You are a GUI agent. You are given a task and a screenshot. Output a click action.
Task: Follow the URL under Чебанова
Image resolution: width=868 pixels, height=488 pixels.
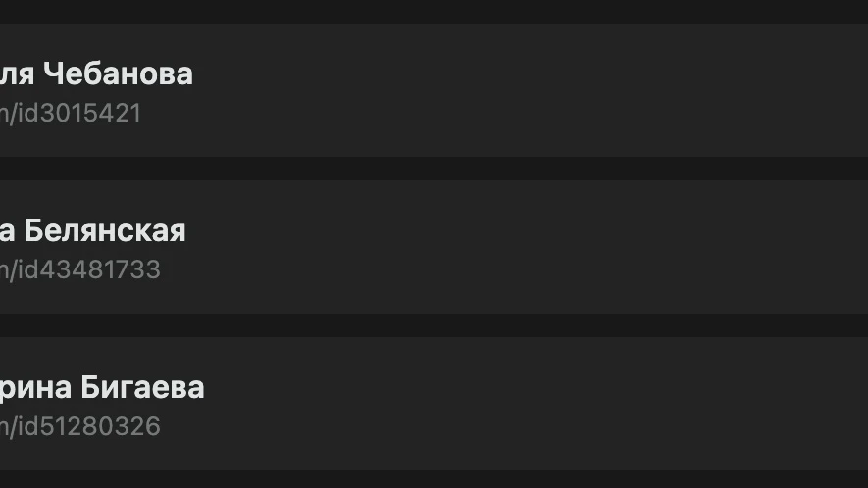coord(71,113)
